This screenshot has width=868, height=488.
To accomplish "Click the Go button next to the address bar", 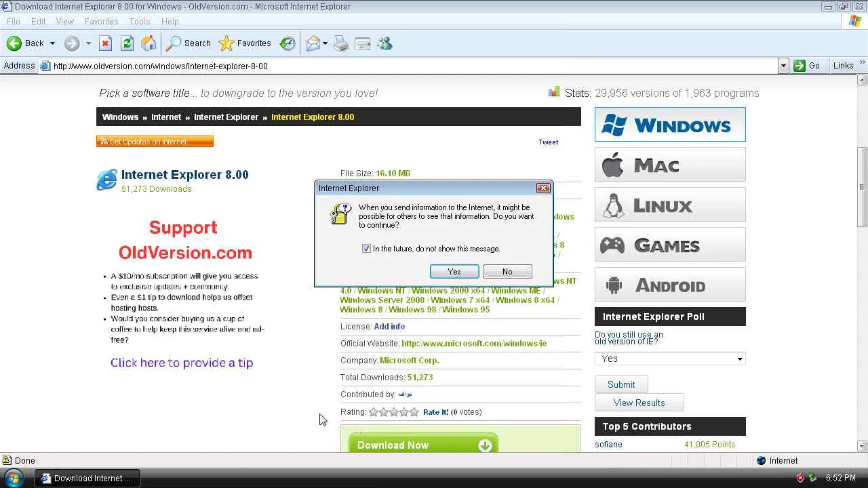I will pos(807,66).
